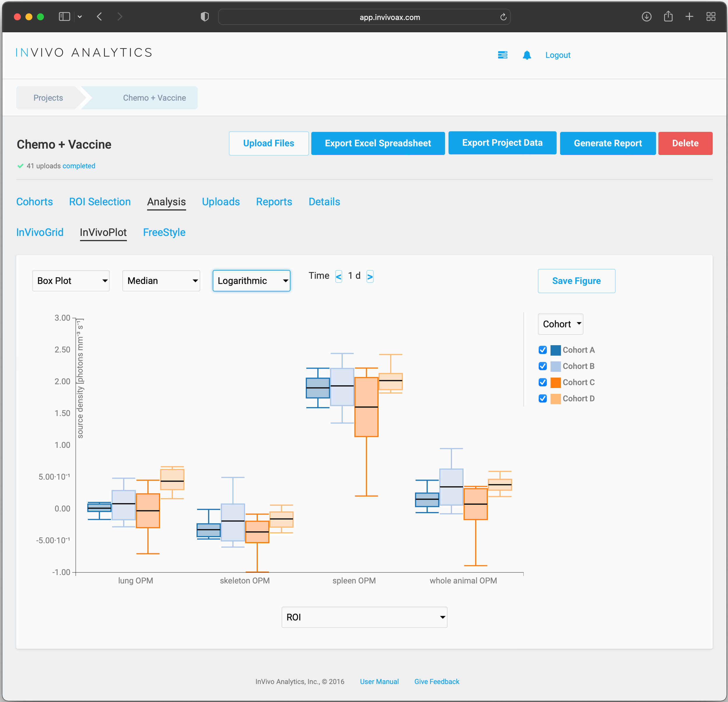Open the browser downloads icon
The width and height of the screenshot is (728, 702).
click(x=647, y=17)
